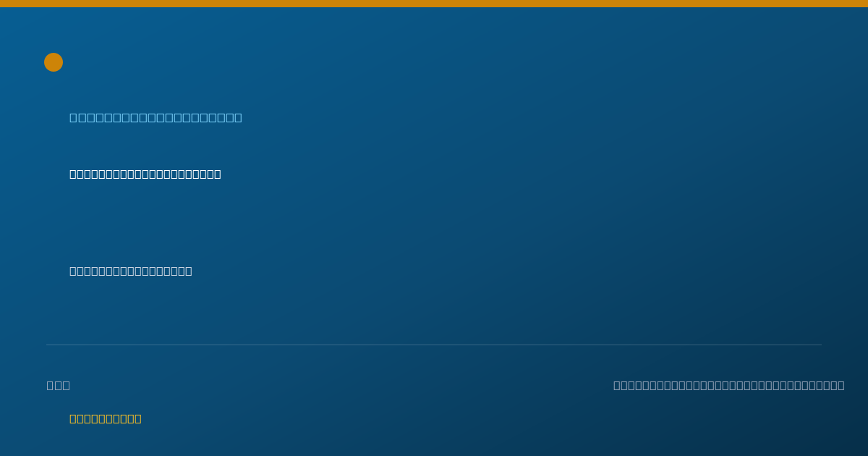Click the short three-character gray footer label
This screenshot has height=456, width=868.
coord(59,385)
